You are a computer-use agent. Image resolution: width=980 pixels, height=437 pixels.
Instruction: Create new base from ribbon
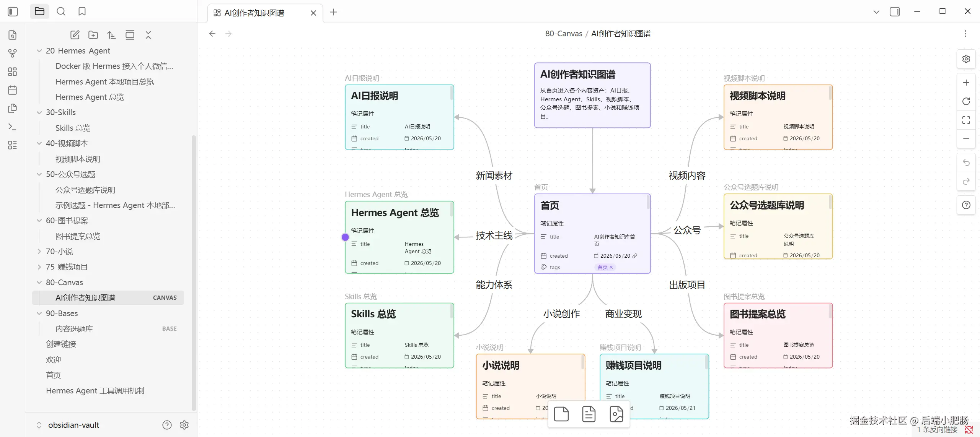12,145
